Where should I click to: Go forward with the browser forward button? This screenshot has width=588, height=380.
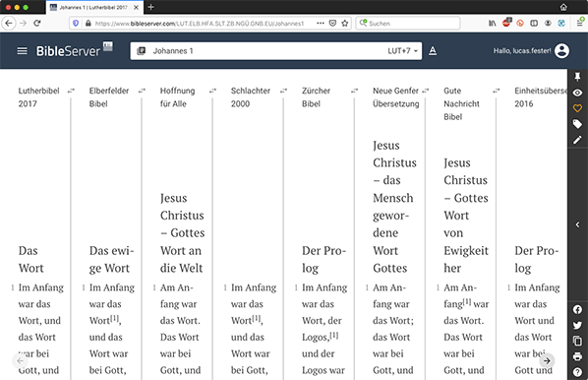(x=24, y=24)
